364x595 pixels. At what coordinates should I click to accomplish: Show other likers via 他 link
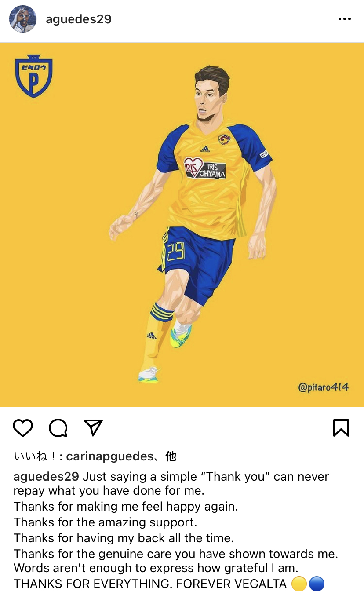171,456
